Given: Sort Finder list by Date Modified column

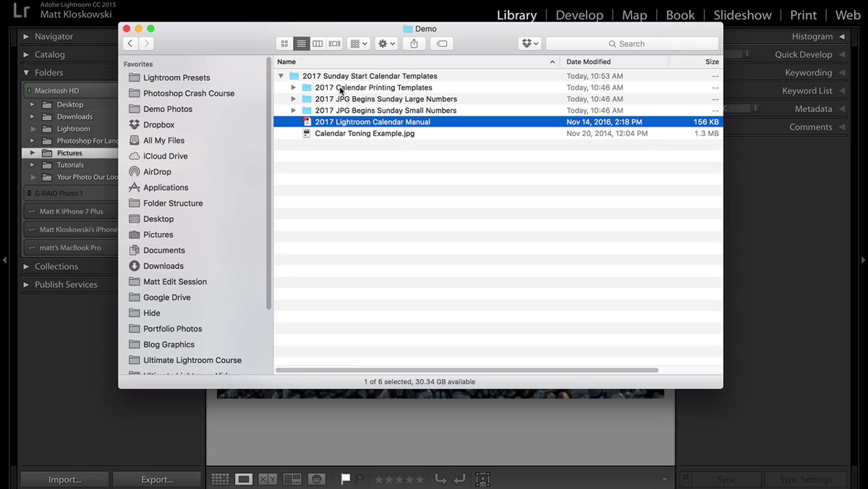Looking at the screenshot, I should click(615, 62).
